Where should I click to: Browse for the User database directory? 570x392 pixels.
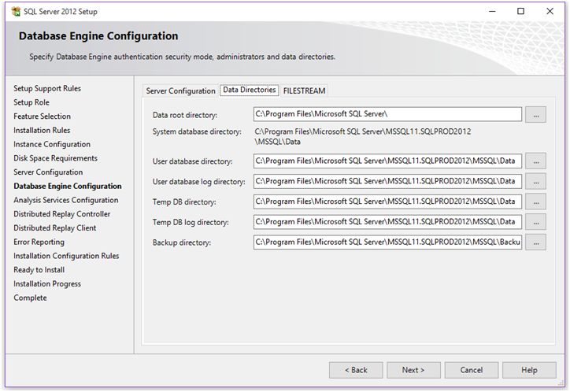pos(535,161)
